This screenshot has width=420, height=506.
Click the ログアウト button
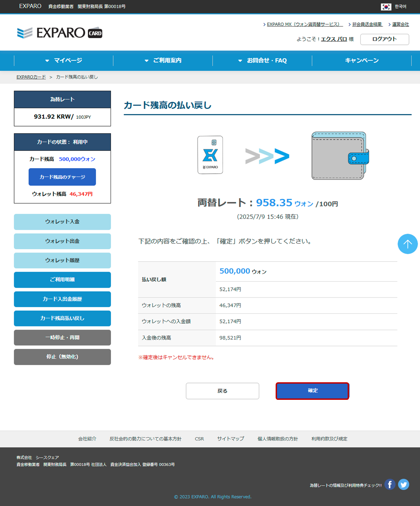pyautogui.click(x=385, y=39)
